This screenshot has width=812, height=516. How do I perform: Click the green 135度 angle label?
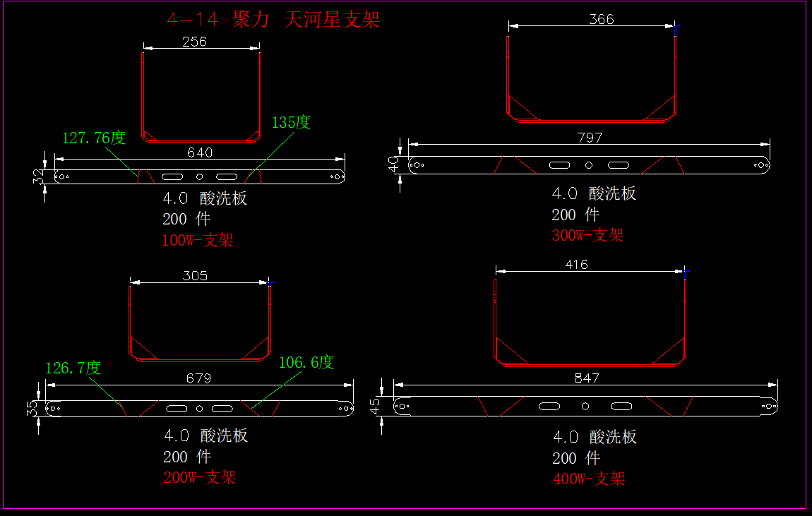coord(291,122)
